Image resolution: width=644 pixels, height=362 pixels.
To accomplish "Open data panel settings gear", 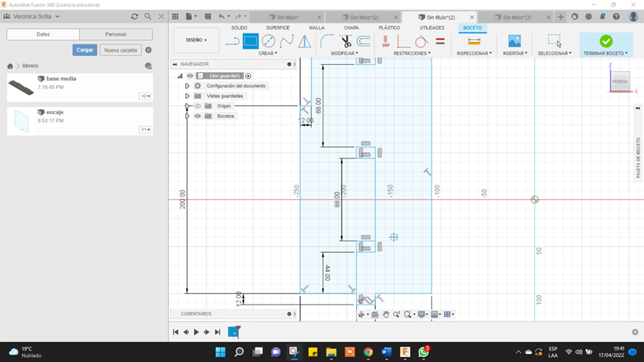I will (148, 50).
